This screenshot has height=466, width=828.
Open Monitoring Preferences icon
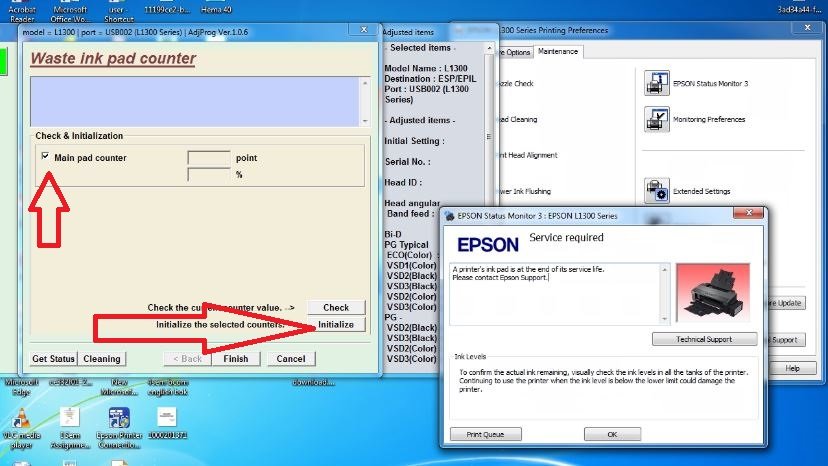coord(656,119)
